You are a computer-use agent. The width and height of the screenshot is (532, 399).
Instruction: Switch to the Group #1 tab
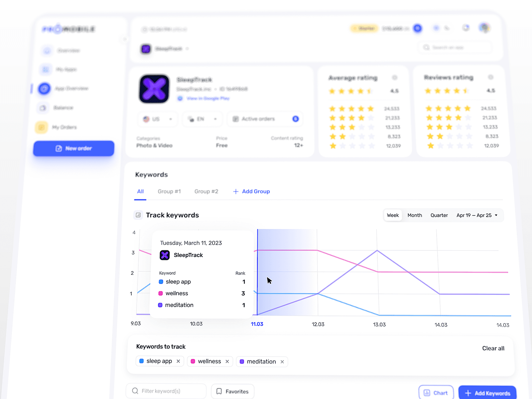(169, 192)
